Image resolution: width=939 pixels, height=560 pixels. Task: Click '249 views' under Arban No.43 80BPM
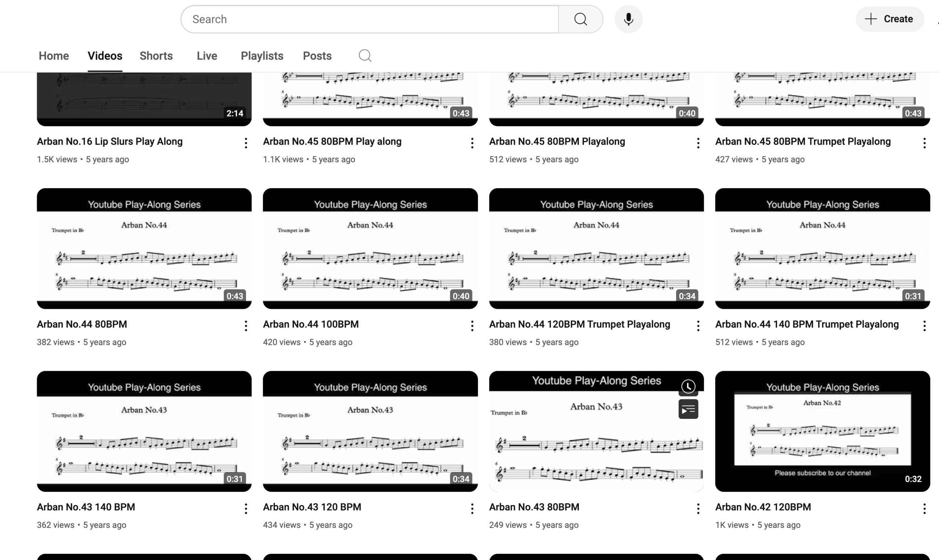click(508, 525)
